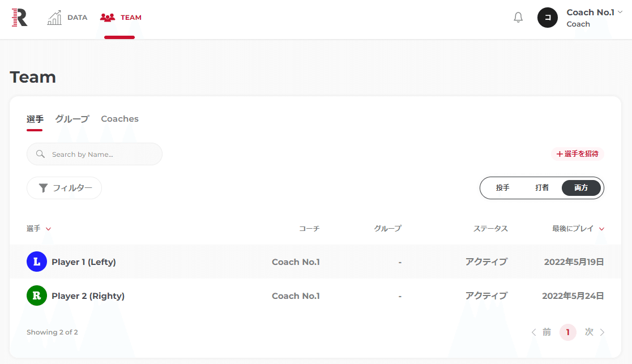Viewport: 632px width, 364px height.
Task: Click pagination page 1 indicator
Action: (x=567, y=332)
